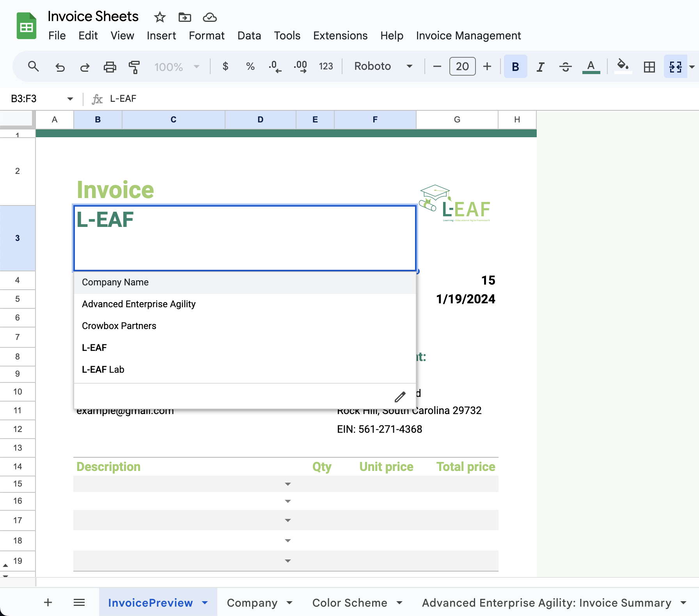Toggle the merge cells button
This screenshot has height=616, width=699.
pos(676,67)
